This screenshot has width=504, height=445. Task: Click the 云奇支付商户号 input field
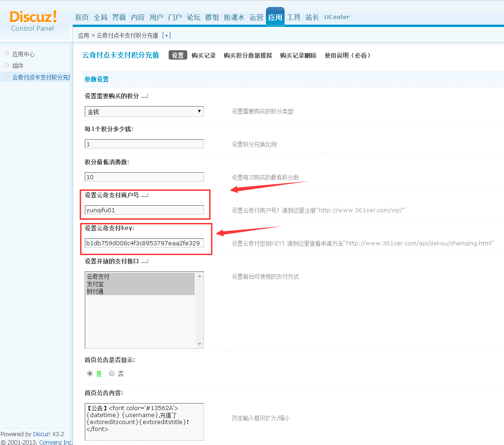144,210
